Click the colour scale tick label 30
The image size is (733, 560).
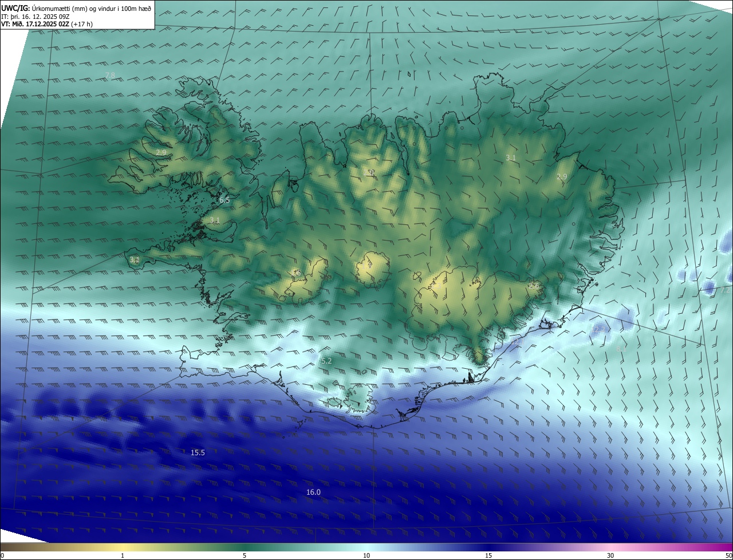(x=610, y=555)
